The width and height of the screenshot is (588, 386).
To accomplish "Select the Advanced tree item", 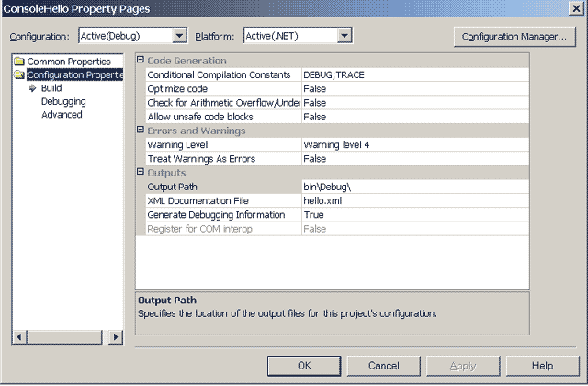I will 62,115.
